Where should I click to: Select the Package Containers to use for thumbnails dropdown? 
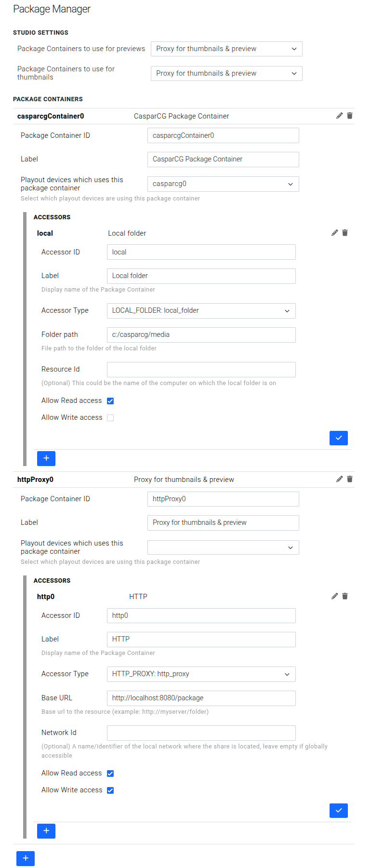(226, 73)
